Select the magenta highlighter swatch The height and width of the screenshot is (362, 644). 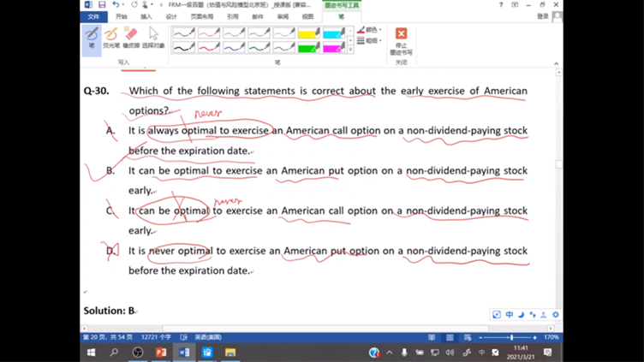334,48
